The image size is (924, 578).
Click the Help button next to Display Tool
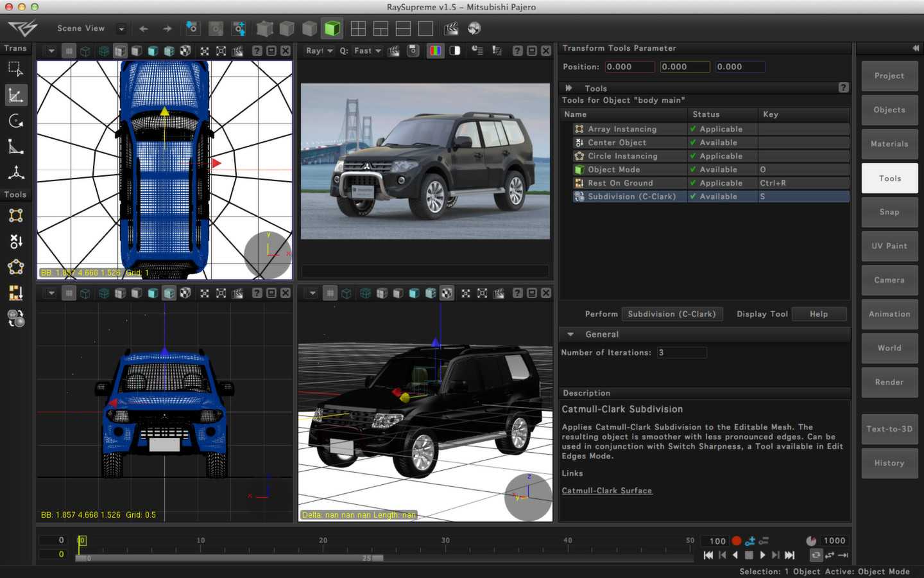(x=819, y=314)
